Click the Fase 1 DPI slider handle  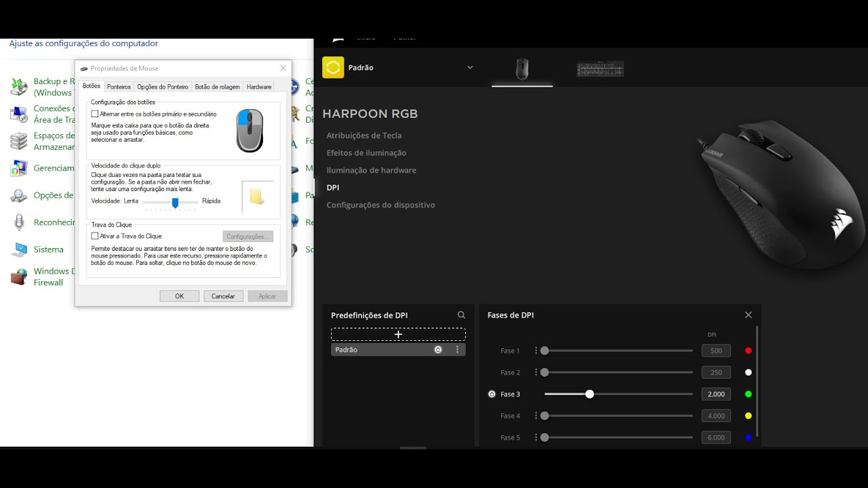[545, 350]
